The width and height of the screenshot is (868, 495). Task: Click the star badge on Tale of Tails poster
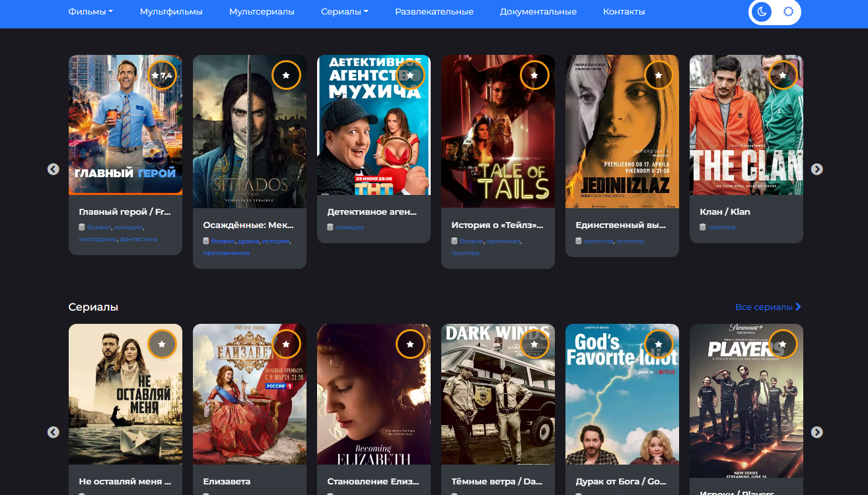coord(534,75)
